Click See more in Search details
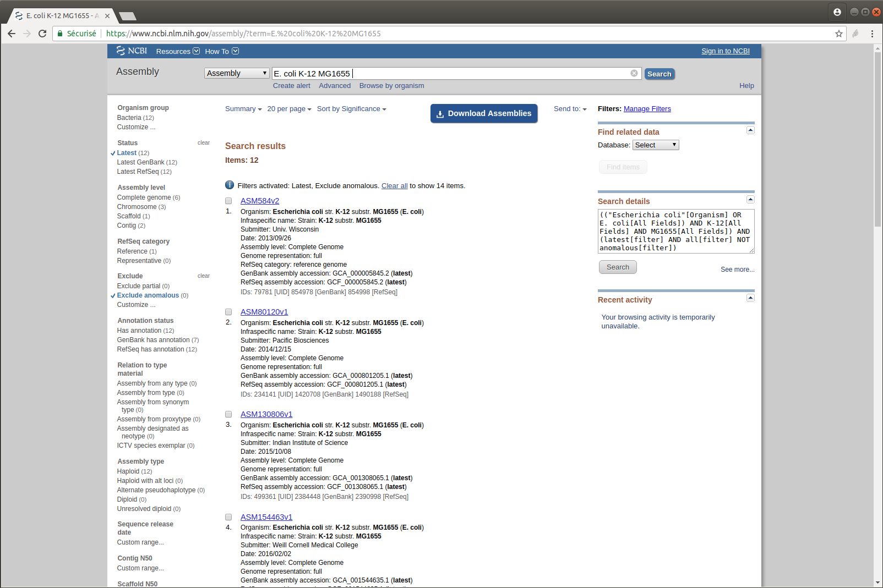 738,270
